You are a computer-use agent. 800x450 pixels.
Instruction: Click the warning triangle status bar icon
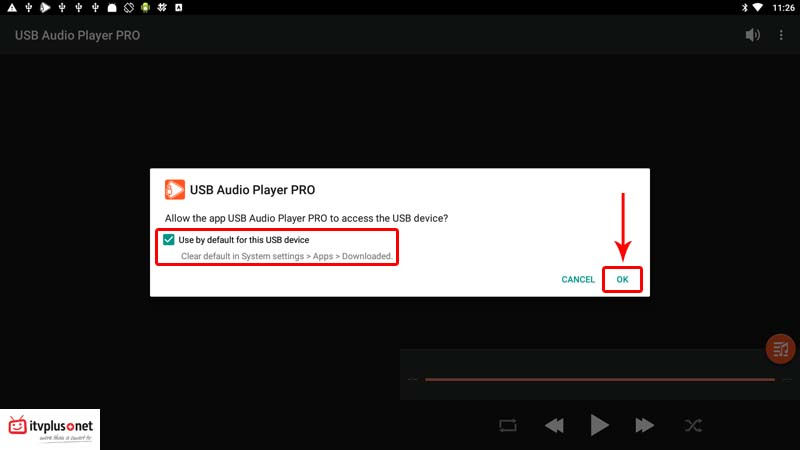[12, 7]
